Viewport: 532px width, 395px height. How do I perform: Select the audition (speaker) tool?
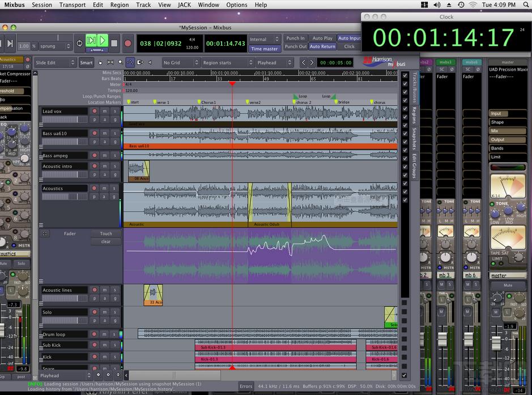(x=150, y=63)
